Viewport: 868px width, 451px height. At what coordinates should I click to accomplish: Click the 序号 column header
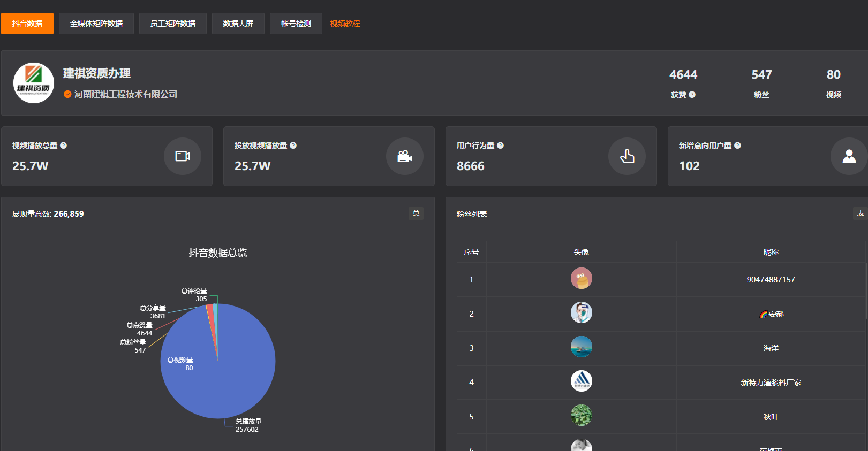click(x=471, y=252)
